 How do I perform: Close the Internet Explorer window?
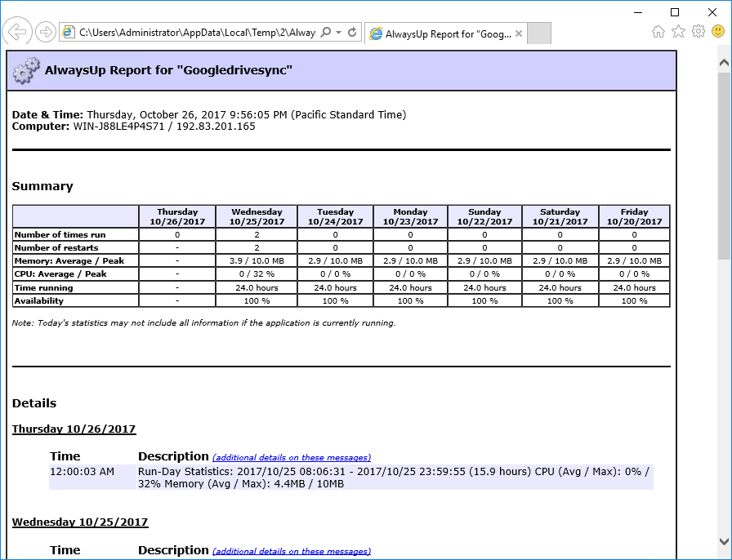click(x=712, y=12)
